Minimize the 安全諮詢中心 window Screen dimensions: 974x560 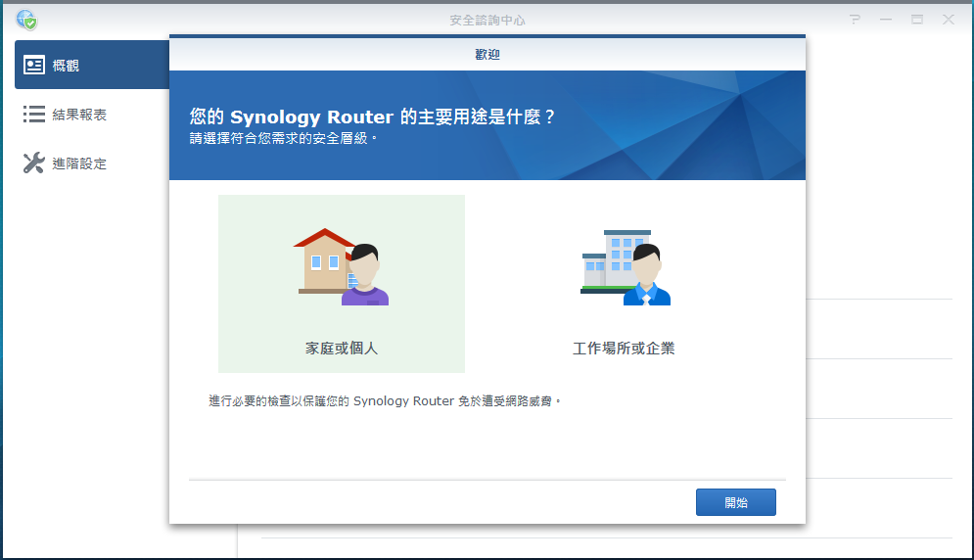coord(886,20)
